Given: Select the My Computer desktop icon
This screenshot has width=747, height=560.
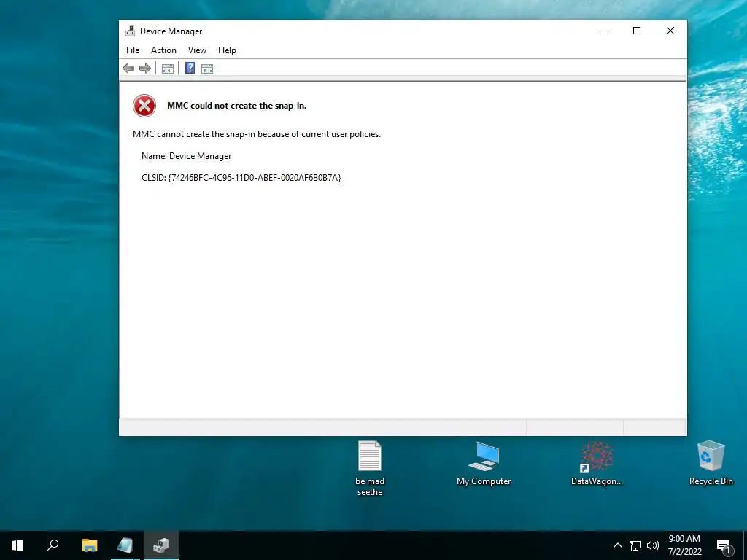Looking at the screenshot, I should 484,463.
